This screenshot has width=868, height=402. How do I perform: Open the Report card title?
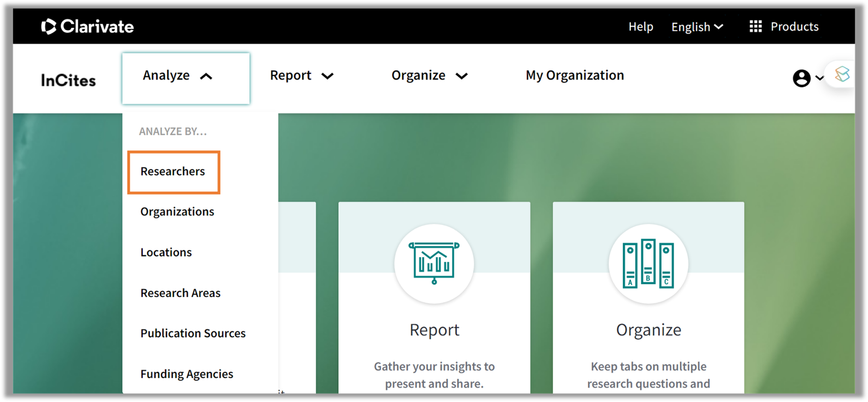point(434,330)
